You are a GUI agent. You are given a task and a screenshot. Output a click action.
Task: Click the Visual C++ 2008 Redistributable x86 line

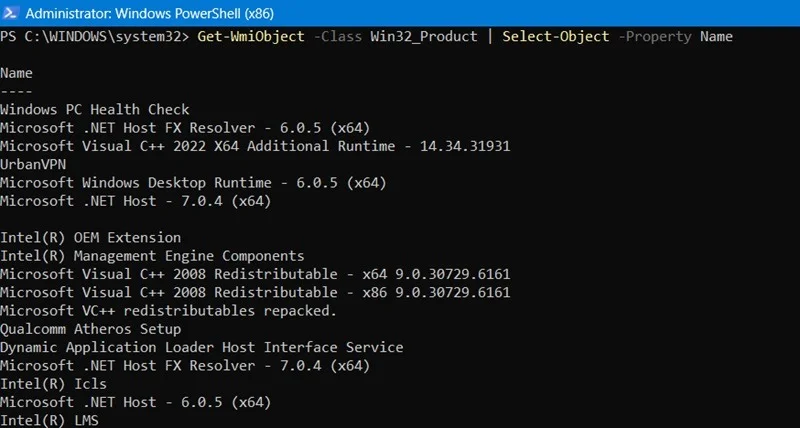click(255, 292)
